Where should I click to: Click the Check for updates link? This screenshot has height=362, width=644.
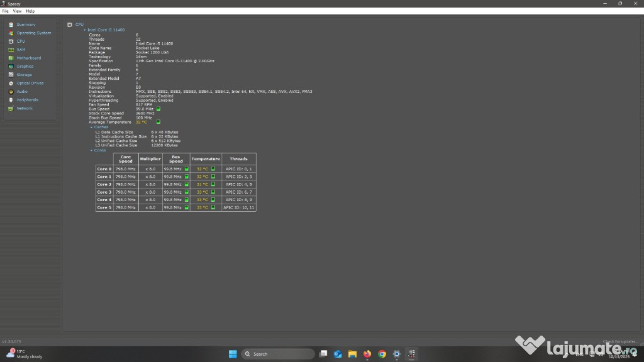coord(620,341)
